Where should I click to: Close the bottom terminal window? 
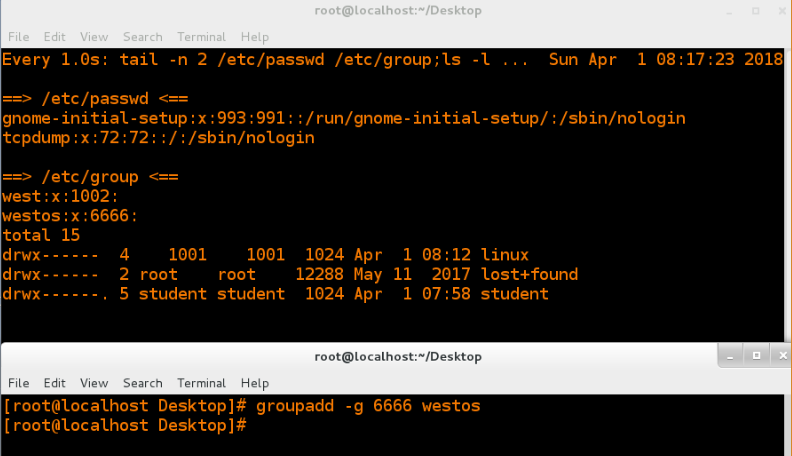[x=782, y=356]
